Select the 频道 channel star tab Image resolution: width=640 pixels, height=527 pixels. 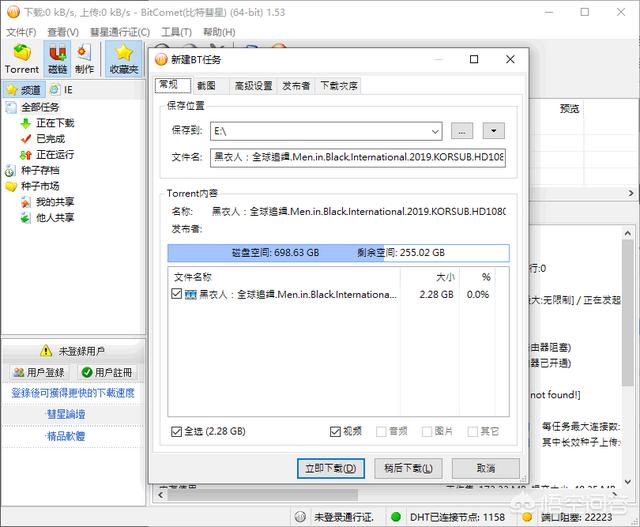[24, 90]
